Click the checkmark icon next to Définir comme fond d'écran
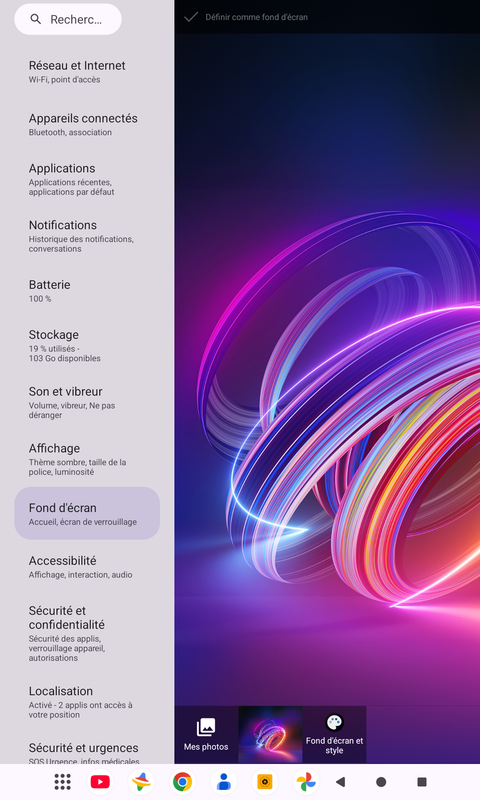 [x=191, y=17]
